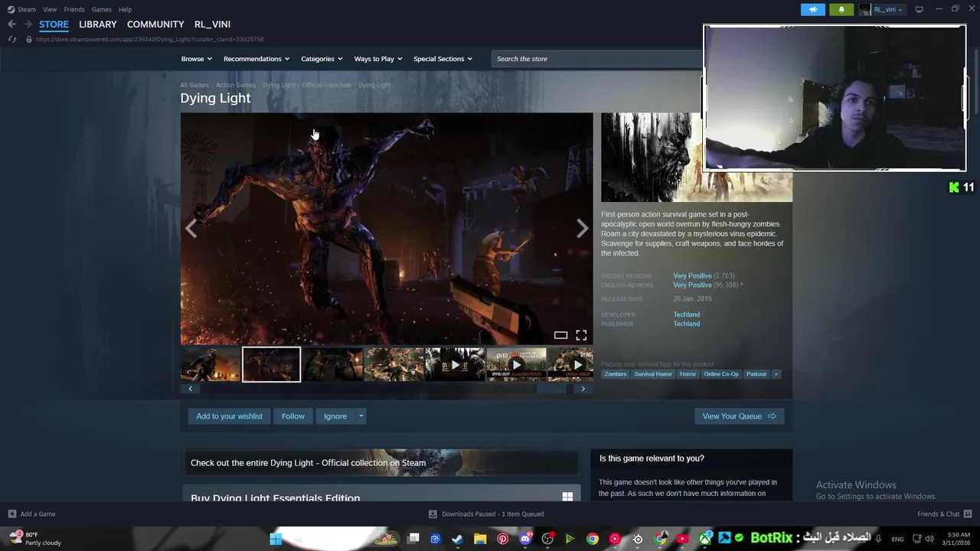Image resolution: width=980 pixels, height=551 pixels.
Task: Open the View menu
Action: (x=50, y=9)
